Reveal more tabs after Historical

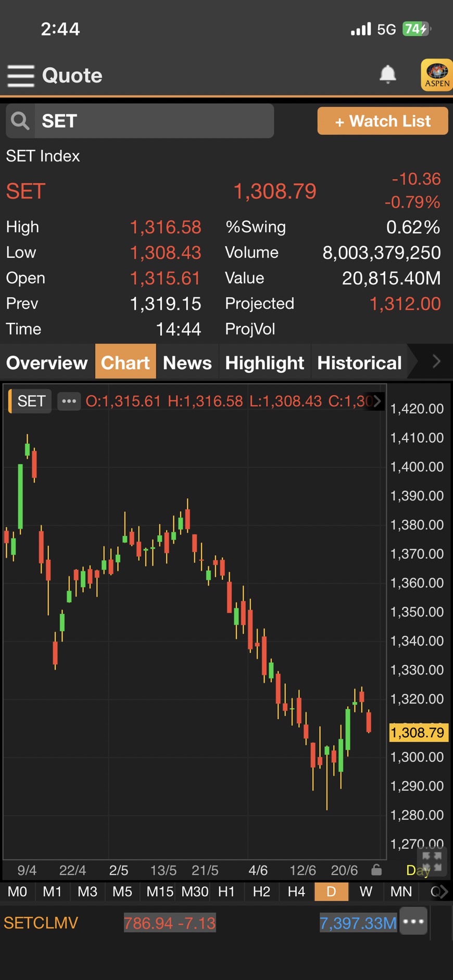(x=436, y=361)
